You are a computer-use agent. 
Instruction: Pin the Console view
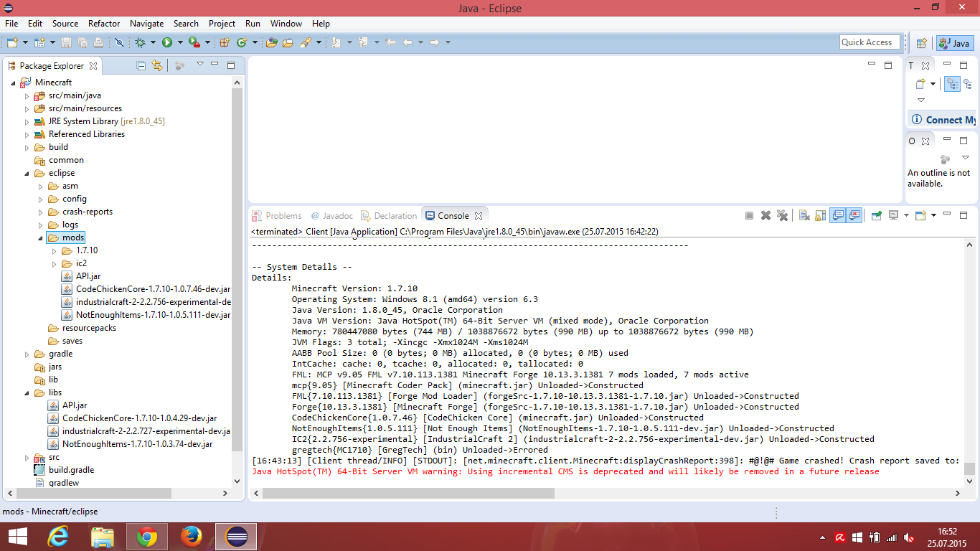tap(876, 215)
